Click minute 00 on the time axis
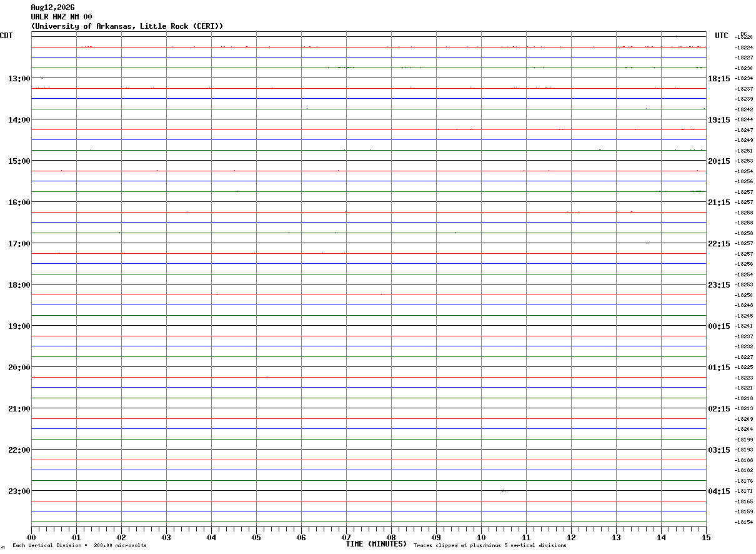The width and height of the screenshot is (756, 554). pos(31,537)
